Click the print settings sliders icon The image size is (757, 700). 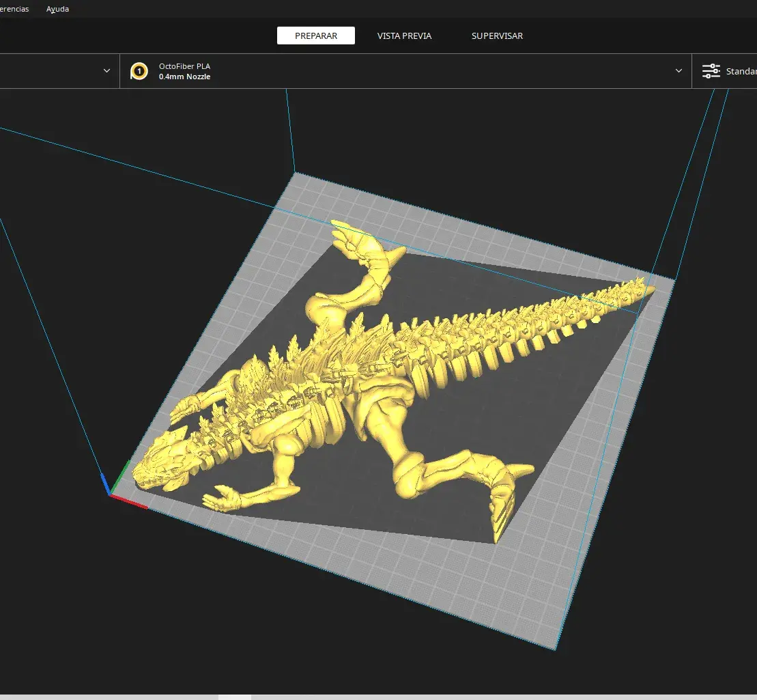(711, 71)
